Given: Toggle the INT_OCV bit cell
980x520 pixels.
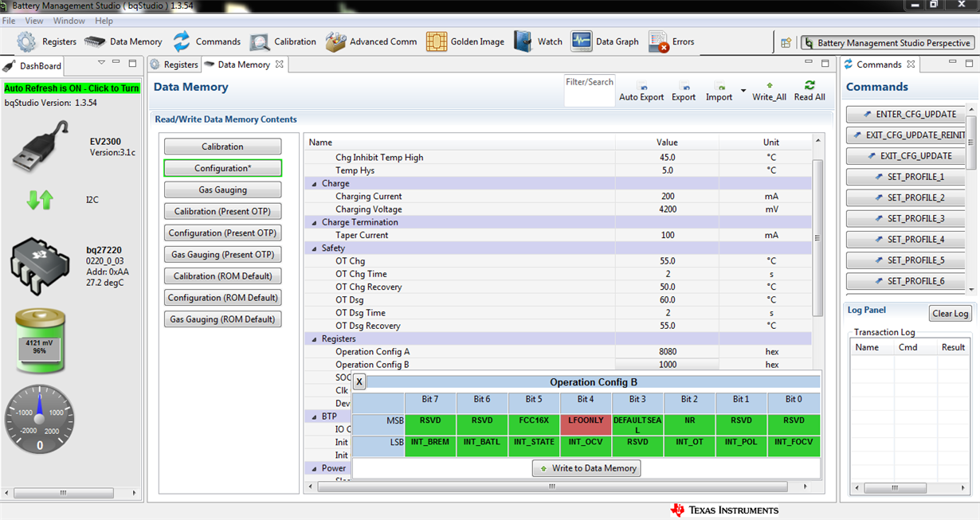Looking at the screenshot, I should pyautogui.click(x=586, y=446).
